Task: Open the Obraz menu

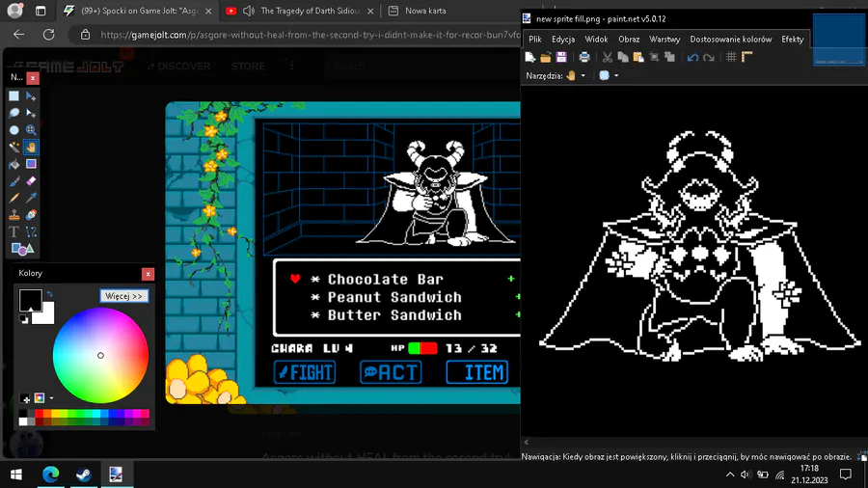Action: pyautogui.click(x=629, y=40)
